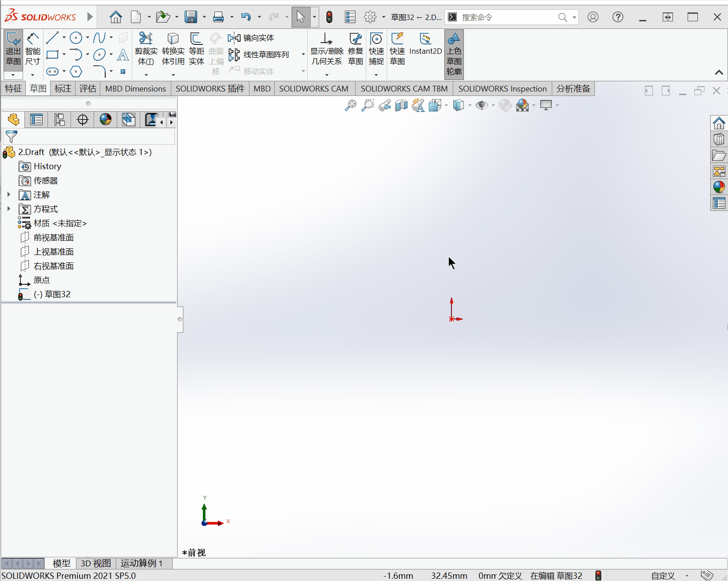Click Convert Entities (转换实体引用) tool
This screenshot has width=728, height=581.
(x=173, y=49)
